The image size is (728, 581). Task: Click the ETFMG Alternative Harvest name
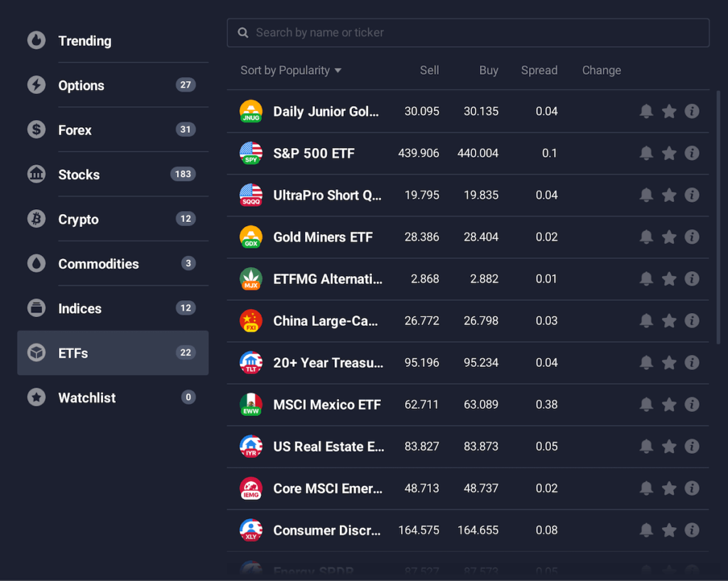(328, 279)
